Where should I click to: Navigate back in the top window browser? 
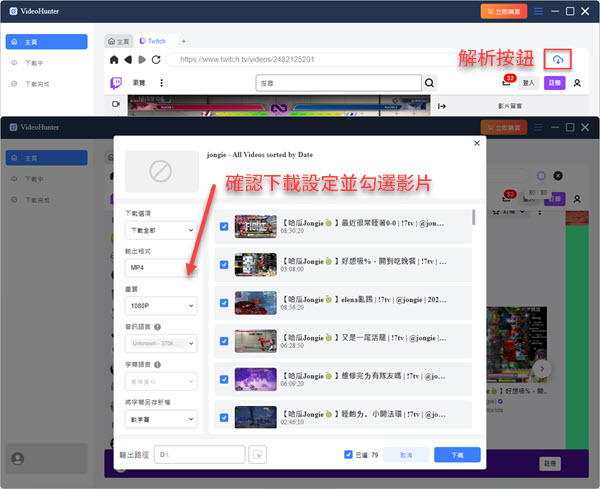(128, 60)
